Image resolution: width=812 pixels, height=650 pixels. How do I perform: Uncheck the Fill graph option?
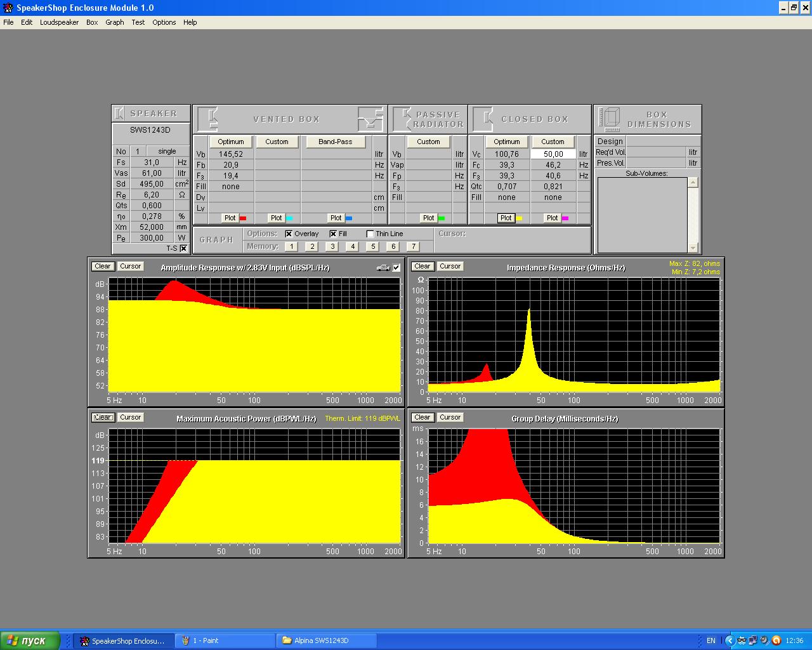pyautogui.click(x=334, y=234)
